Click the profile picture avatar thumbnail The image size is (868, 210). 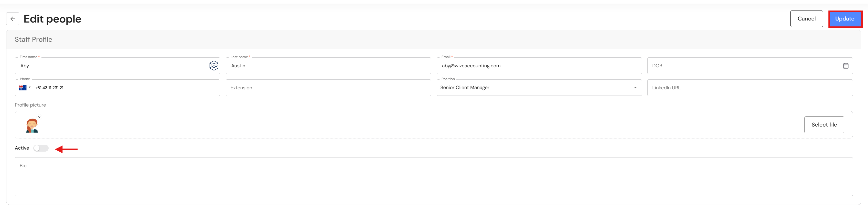click(x=32, y=126)
